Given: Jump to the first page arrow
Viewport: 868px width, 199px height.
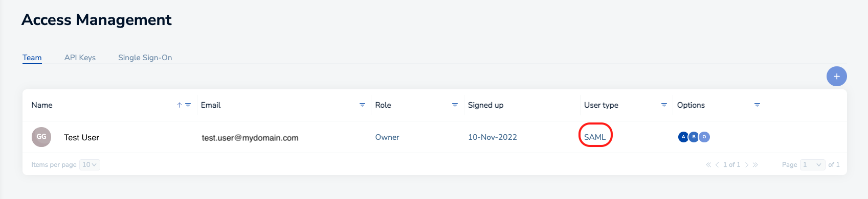Looking at the screenshot, I should click(x=708, y=164).
